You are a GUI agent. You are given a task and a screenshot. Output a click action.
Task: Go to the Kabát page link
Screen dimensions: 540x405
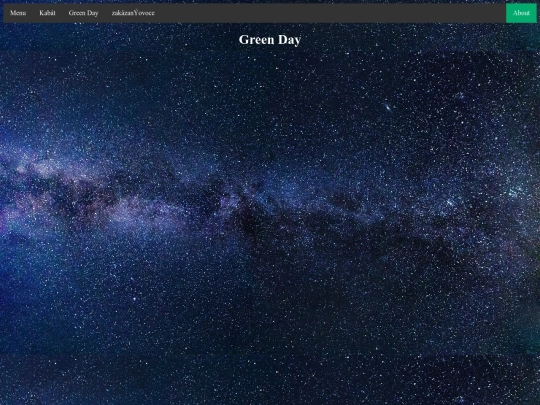[47, 13]
